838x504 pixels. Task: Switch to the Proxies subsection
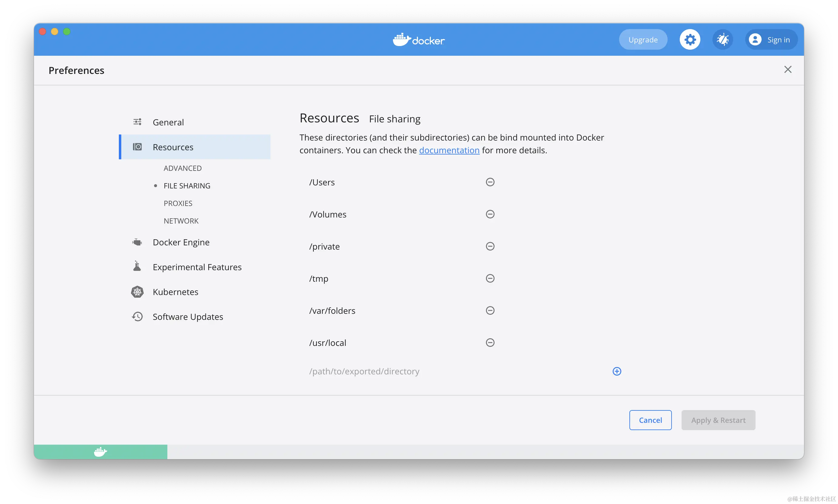[178, 204]
